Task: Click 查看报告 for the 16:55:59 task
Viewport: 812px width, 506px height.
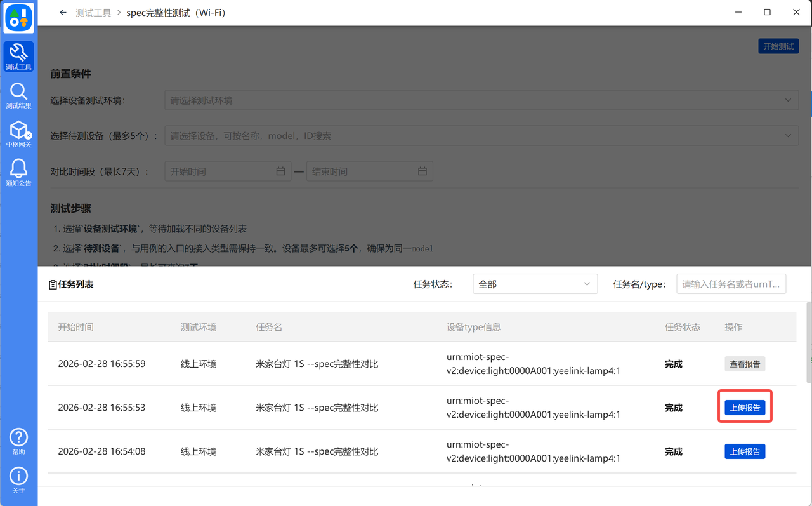Action: pyautogui.click(x=745, y=364)
